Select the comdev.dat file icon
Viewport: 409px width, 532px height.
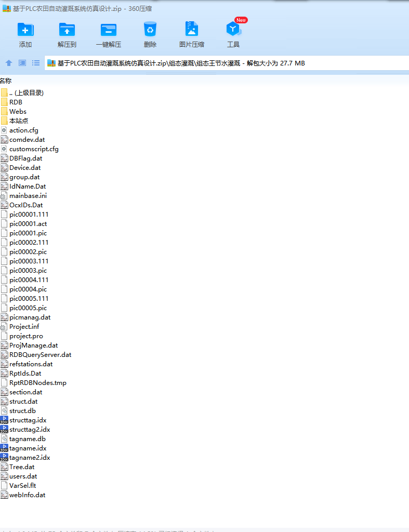tap(4, 139)
